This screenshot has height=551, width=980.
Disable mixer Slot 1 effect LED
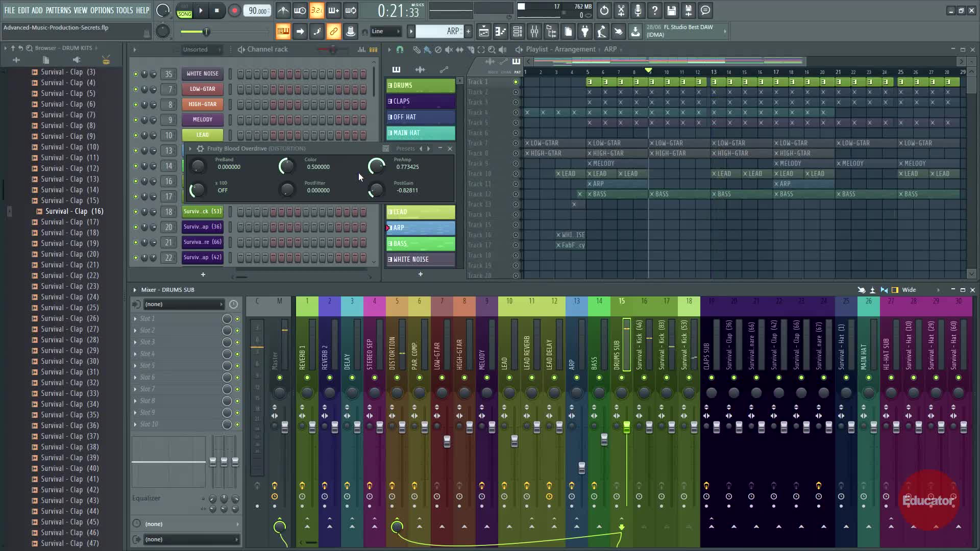237,319
